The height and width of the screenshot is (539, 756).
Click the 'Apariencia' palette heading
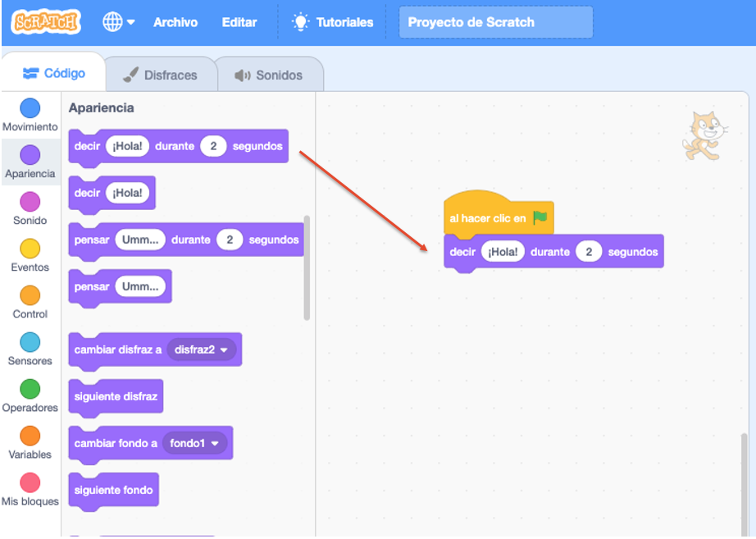click(101, 108)
